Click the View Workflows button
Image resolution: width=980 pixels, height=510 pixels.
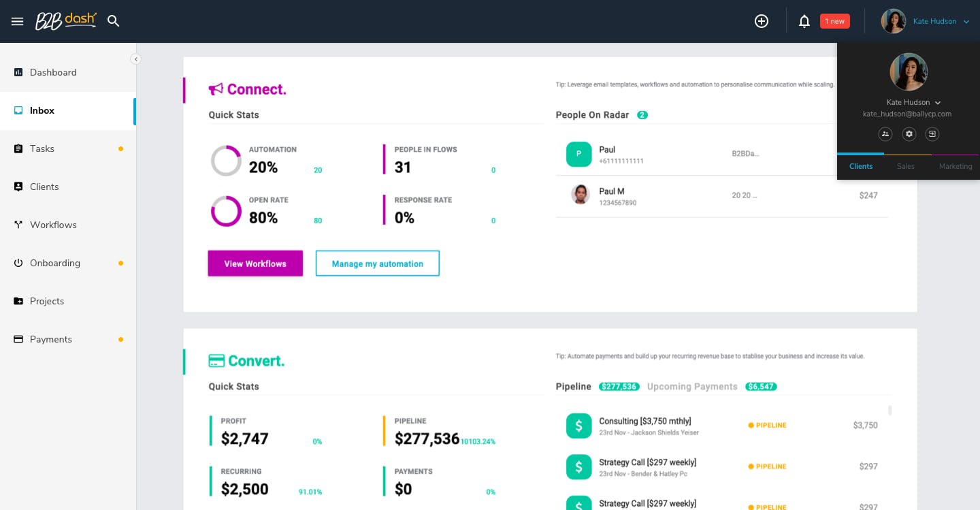(255, 264)
